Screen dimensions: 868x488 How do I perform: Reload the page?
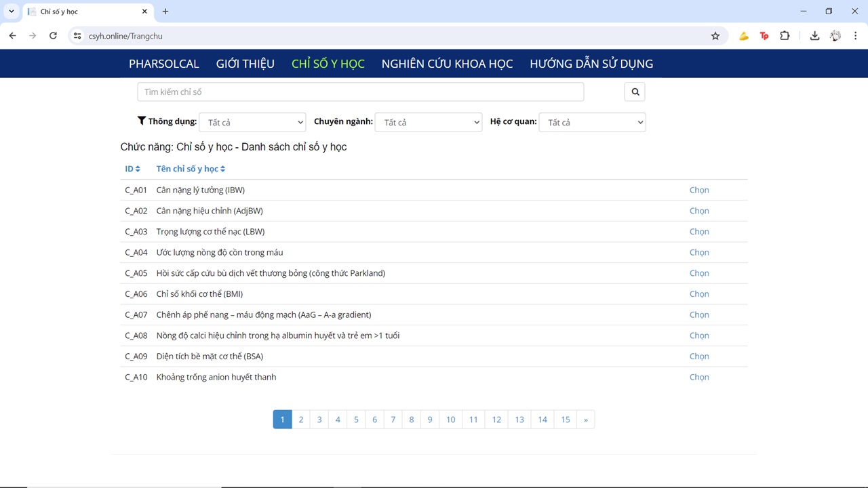[x=53, y=36]
